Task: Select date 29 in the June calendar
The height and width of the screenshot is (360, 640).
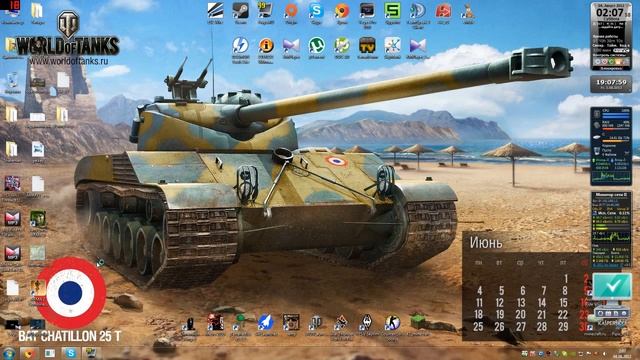Action: coord(563,327)
